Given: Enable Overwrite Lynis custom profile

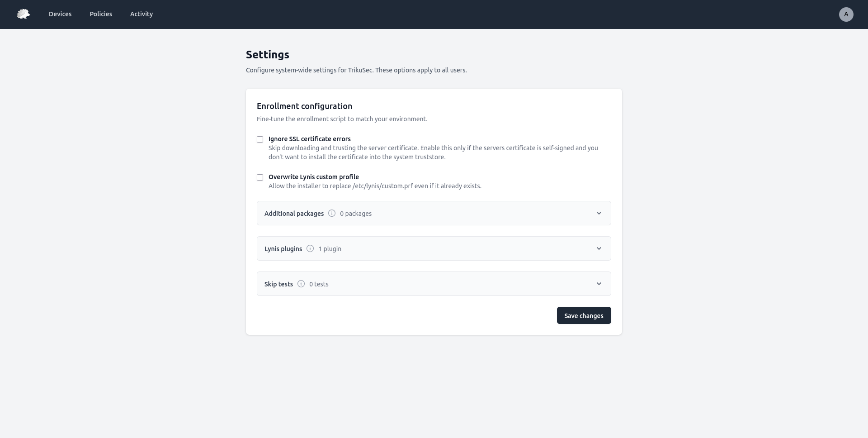Looking at the screenshot, I should 260,177.
